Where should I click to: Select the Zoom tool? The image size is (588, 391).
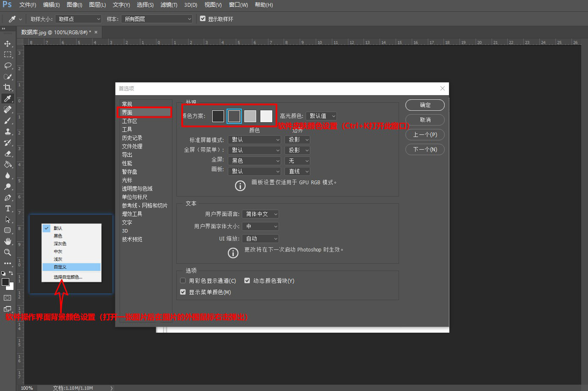[8, 252]
